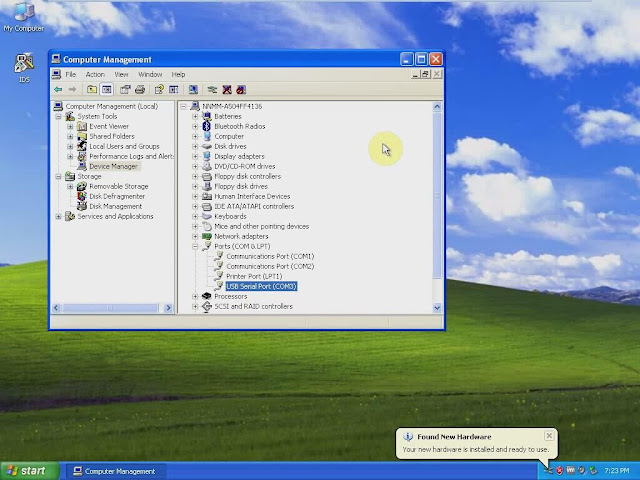The image size is (640, 480).
Task: Click the Help toolbar icon
Action: (159, 89)
